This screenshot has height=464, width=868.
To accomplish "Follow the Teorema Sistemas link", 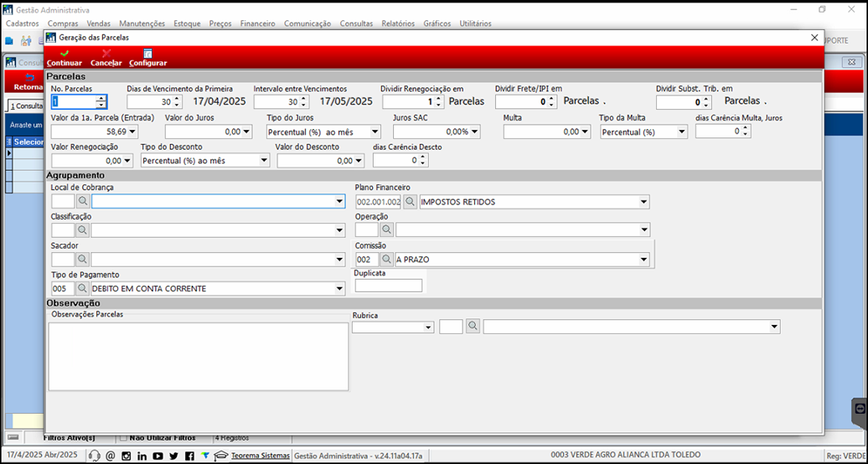I will 261,455.
